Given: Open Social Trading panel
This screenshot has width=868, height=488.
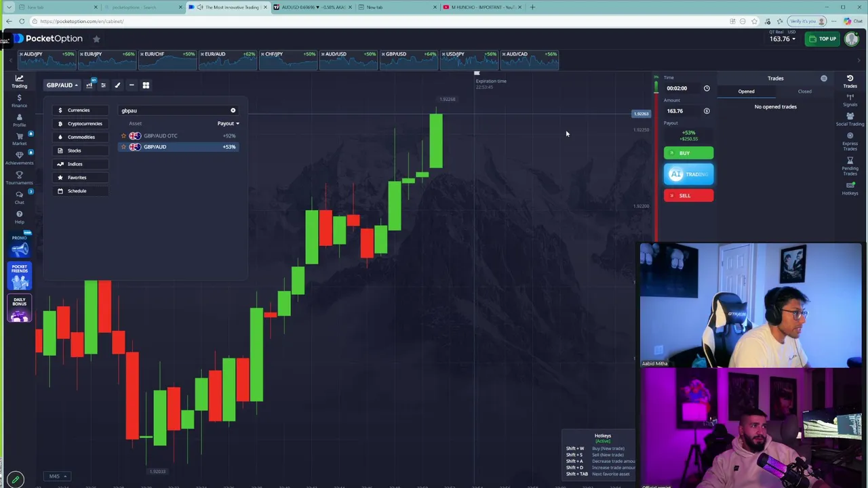Looking at the screenshot, I should click(850, 120).
